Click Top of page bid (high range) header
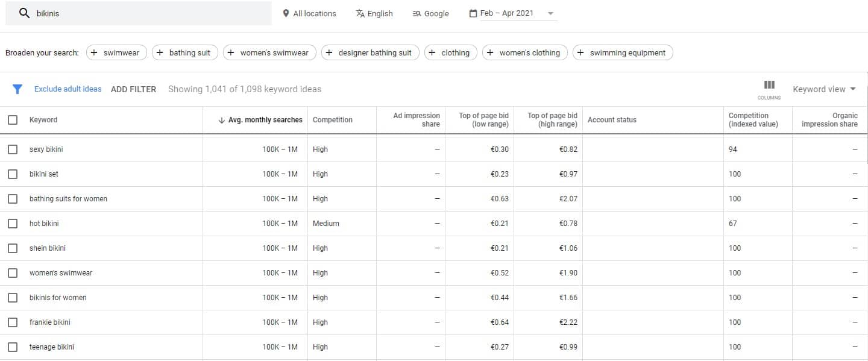 (x=552, y=120)
